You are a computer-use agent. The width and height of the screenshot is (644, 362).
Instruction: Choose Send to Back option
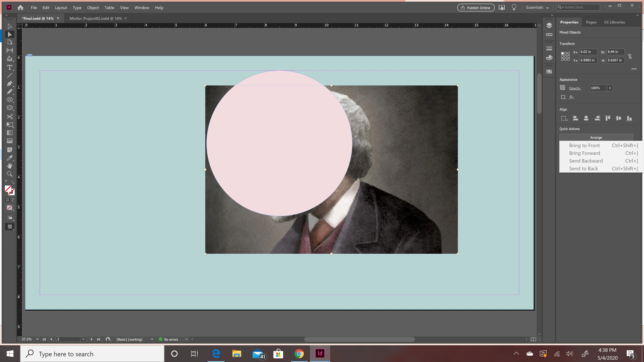point(583,169)
